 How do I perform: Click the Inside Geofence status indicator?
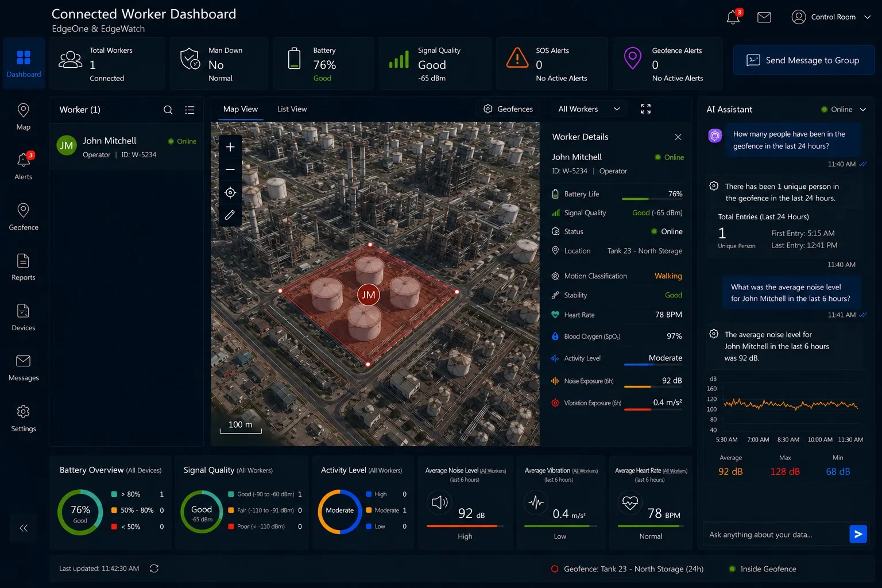[x=763, y=569]
